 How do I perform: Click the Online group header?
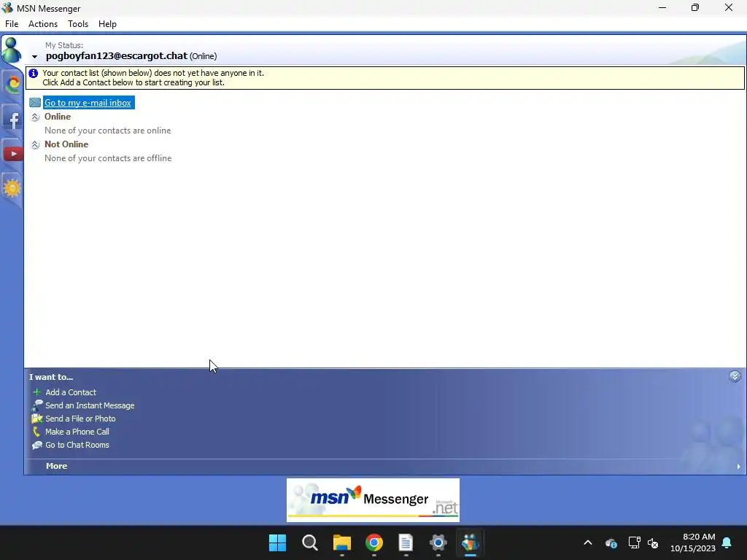(58, 117)
